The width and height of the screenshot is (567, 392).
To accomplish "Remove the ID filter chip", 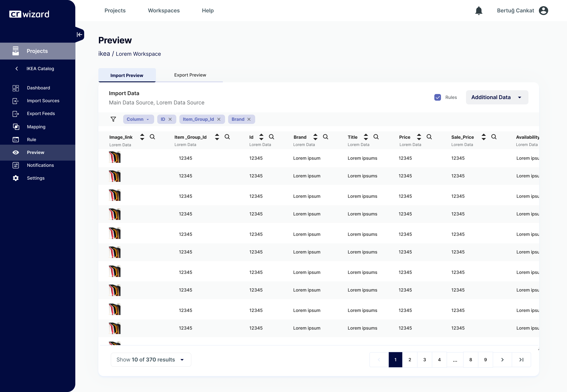I will (x=170, y=119).
